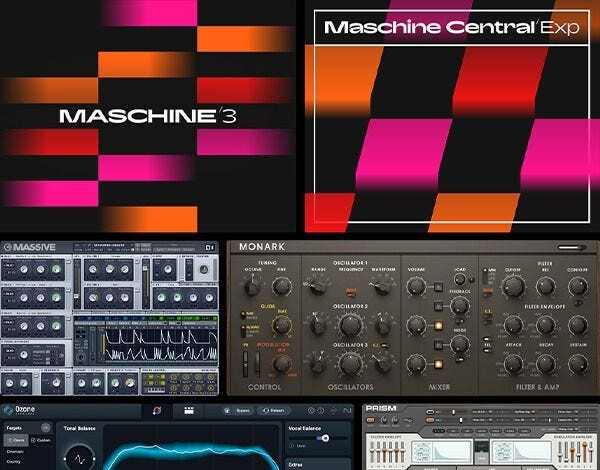Click the Ozone module grid view icon
The width and height of the screenshot is (600, 470).
coord(189,411)
